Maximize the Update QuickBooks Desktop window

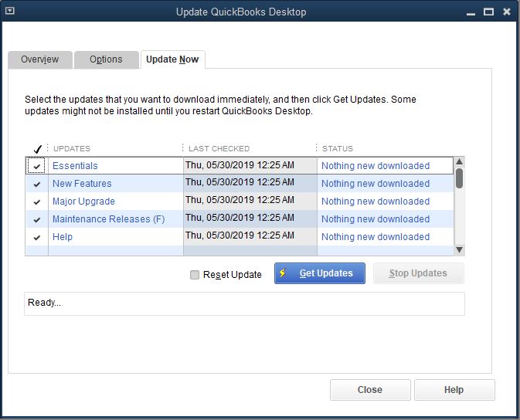click(x=488, y=12)
